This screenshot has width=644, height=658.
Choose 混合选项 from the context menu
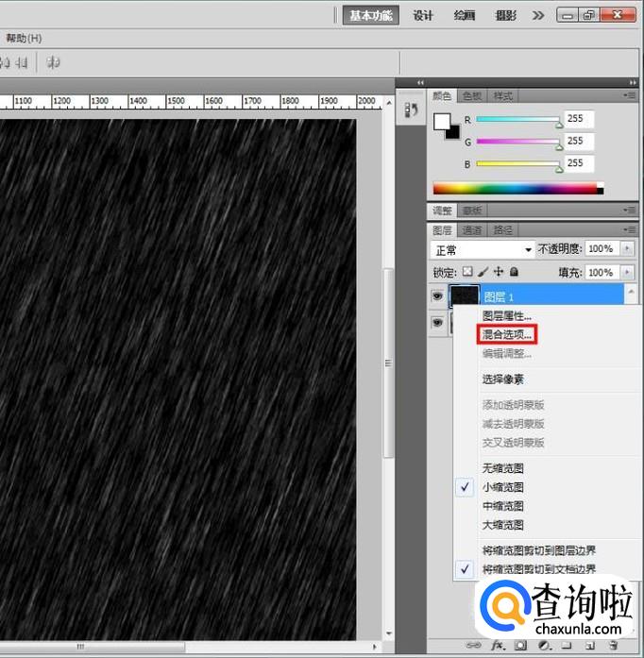[508, 334]
